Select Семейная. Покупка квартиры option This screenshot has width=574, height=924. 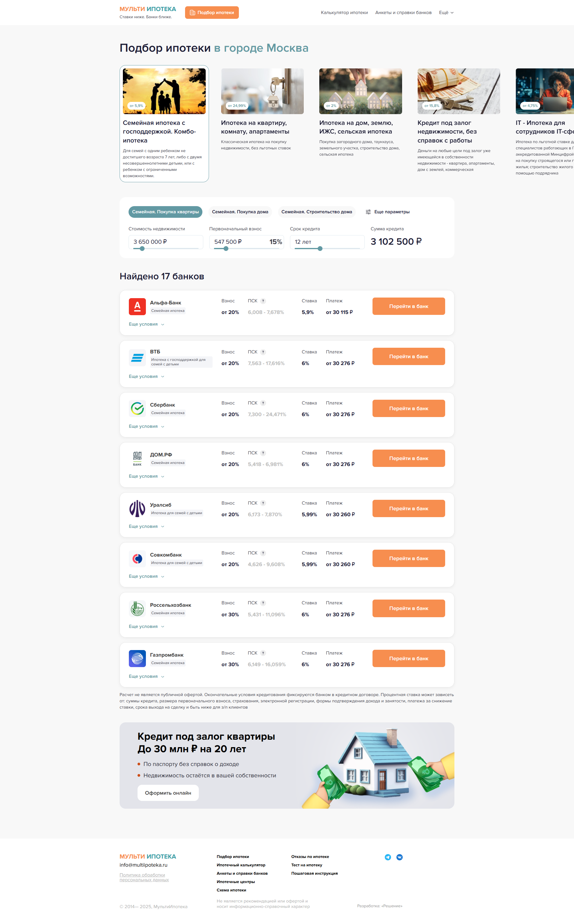165,212
